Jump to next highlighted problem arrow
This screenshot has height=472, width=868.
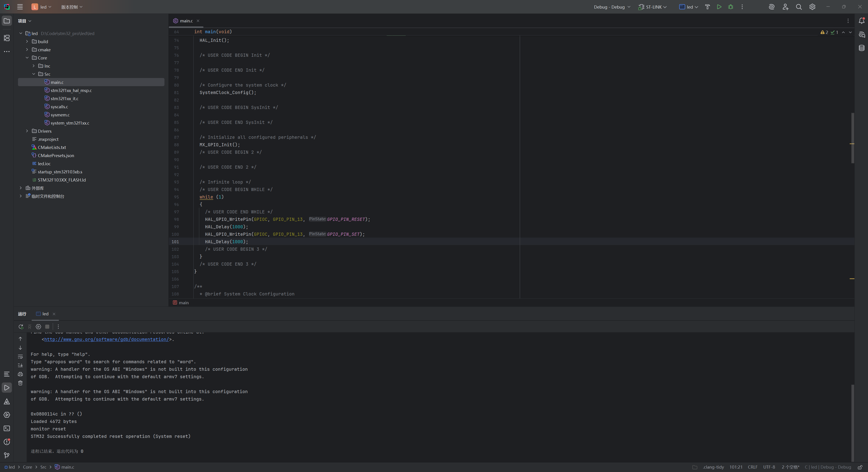(850, 32)
